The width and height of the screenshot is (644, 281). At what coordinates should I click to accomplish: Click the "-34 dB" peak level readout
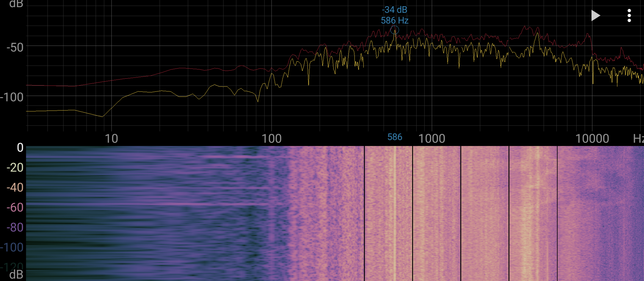(394, 10)
